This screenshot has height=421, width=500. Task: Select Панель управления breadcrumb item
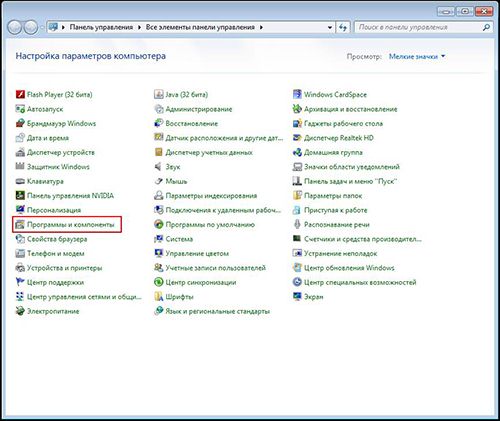tap(101, 27)
